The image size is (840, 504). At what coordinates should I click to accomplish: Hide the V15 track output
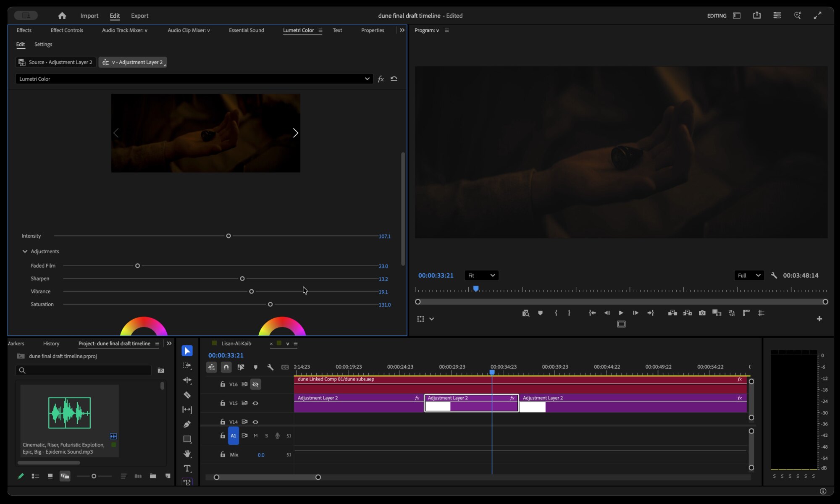click(255, 403)
